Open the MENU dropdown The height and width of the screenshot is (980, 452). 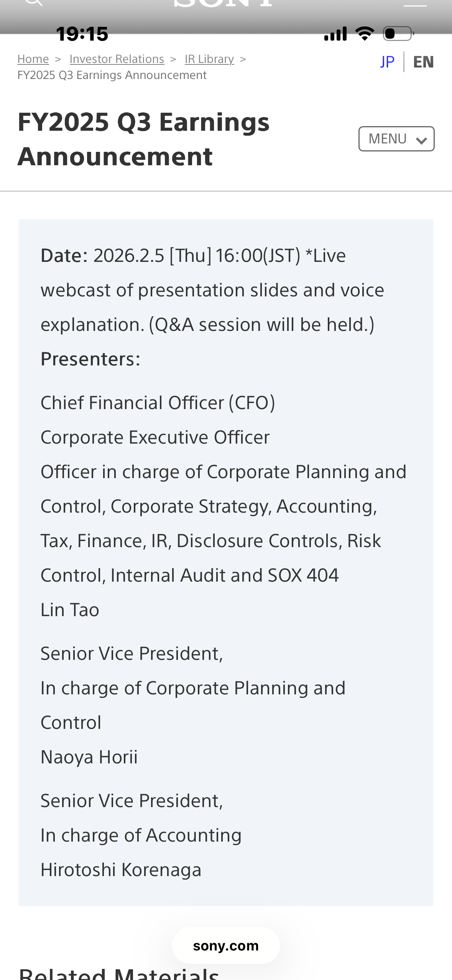click(396, 139)
